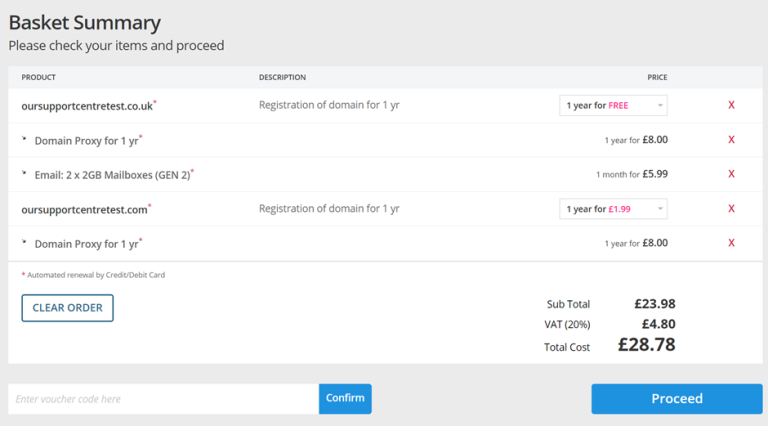Click 'Registration of domain for 1 yr' in .co.uk row
768x426 pixels.
click(x=329, y=105)
